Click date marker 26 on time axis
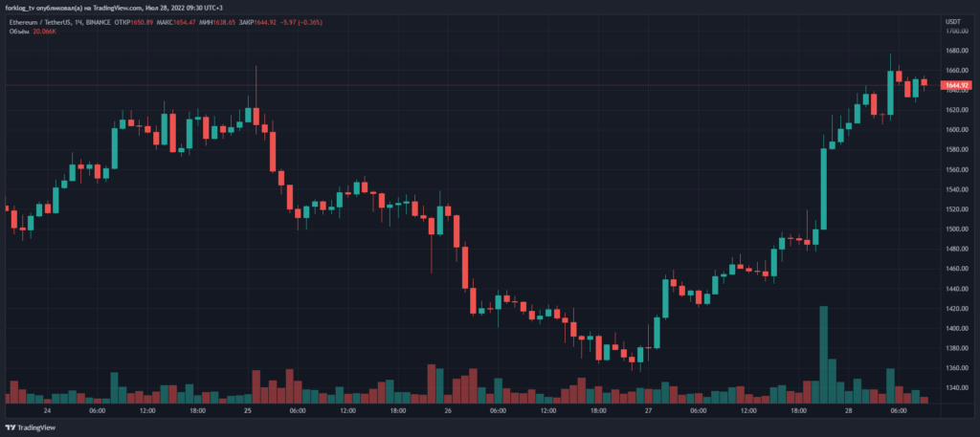Viewport: 980px width, 437px height. pyautogui.click(x=448, y=411)
